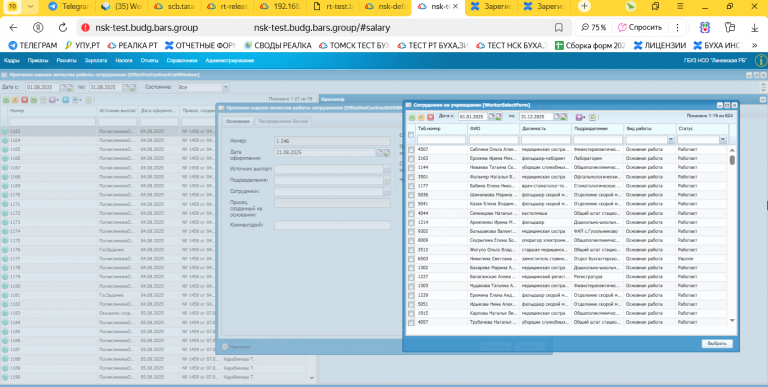This screenshot has width=768, height=387.
Task: Open ТЕЛЕГРАМ bookmark
Action: click(x=33, y=46)
